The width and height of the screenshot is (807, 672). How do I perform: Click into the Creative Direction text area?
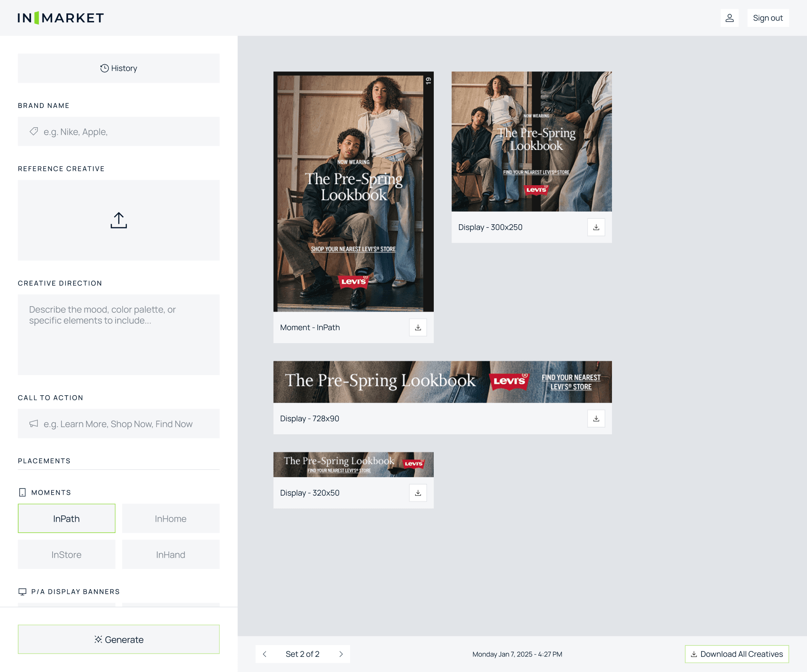click(119, 335)
